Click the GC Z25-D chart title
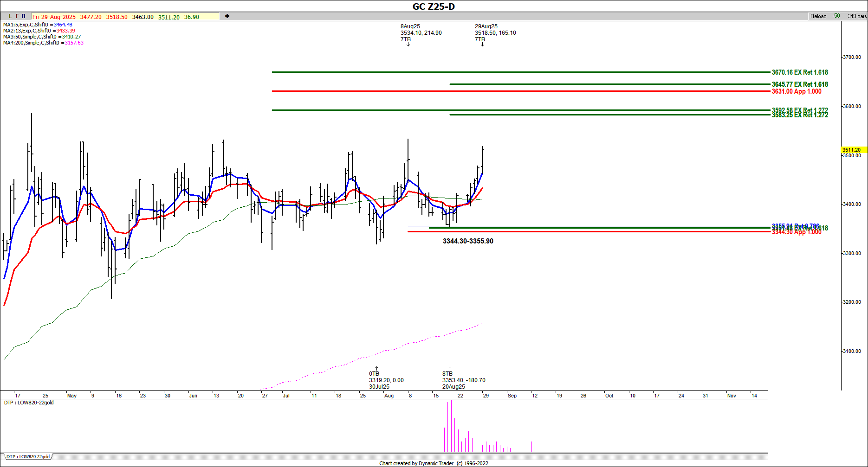The width and height of the screenshot is (868, 467). click(434, 6)
